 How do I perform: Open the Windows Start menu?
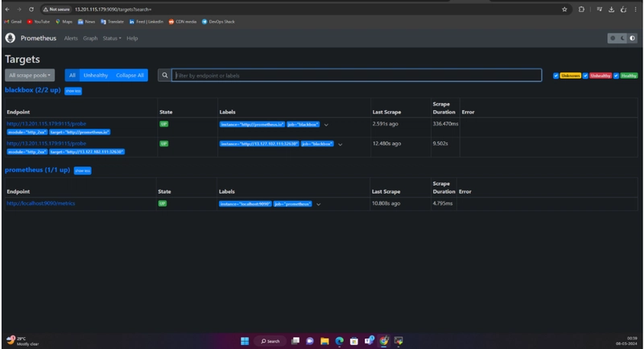coord(245,341)
